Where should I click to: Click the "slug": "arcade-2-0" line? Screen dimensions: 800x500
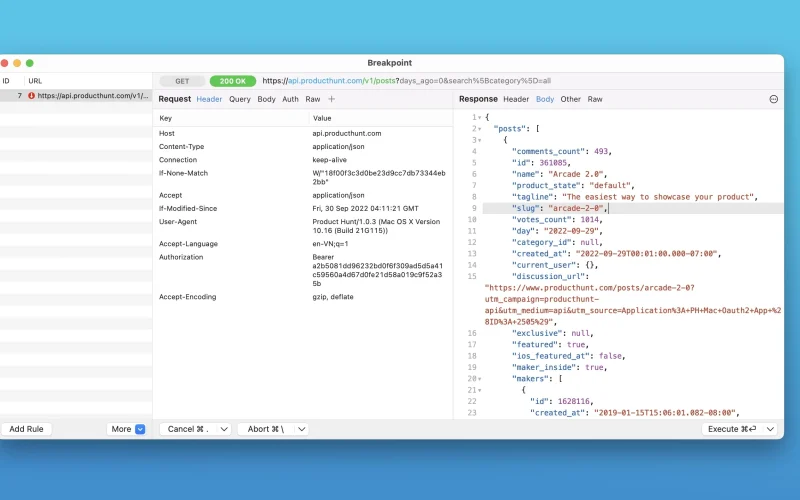[x=560, y=208]
